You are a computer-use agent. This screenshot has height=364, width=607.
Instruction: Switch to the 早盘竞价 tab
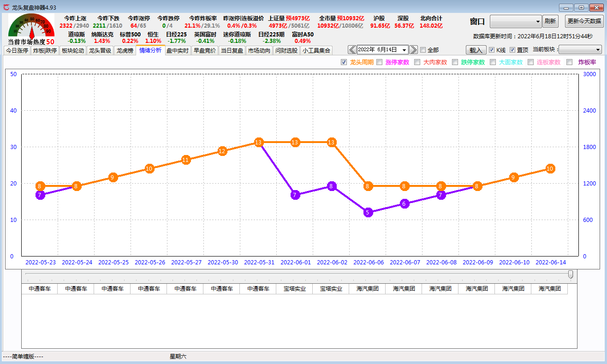click(x=205, y=51)
